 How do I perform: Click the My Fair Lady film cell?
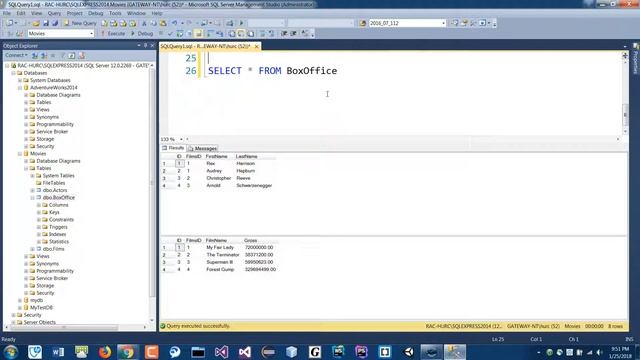[x=220, y=248]
